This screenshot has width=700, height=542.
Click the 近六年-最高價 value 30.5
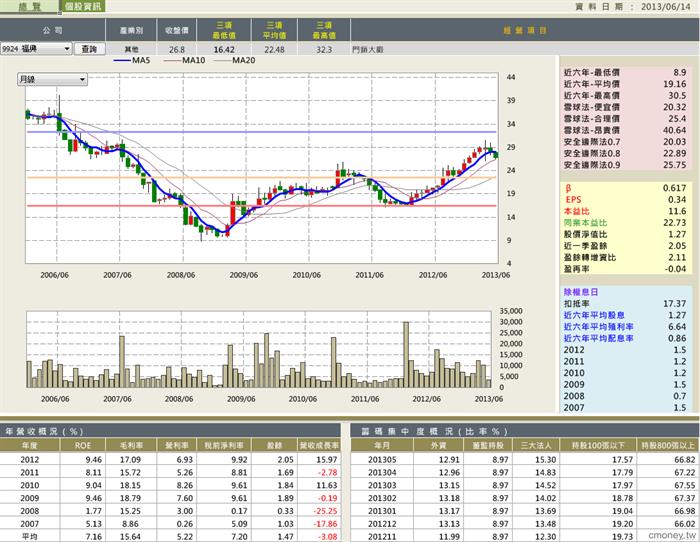[677, 96]
